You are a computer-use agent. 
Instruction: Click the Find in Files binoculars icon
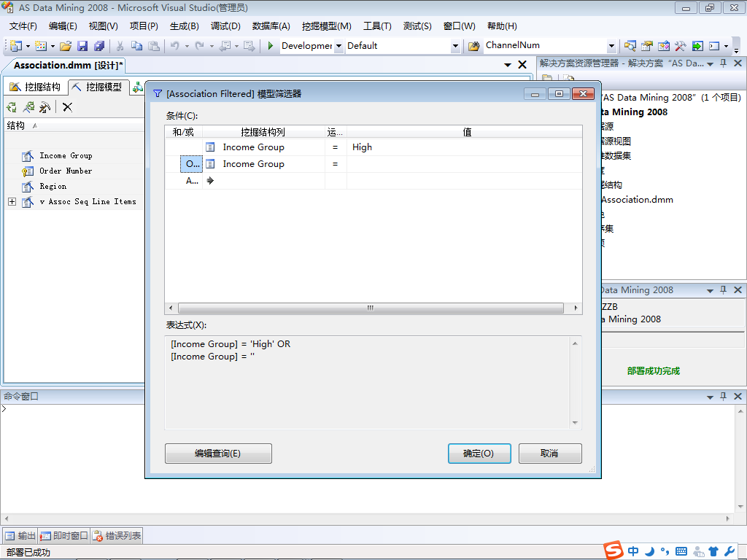point(473,46)
